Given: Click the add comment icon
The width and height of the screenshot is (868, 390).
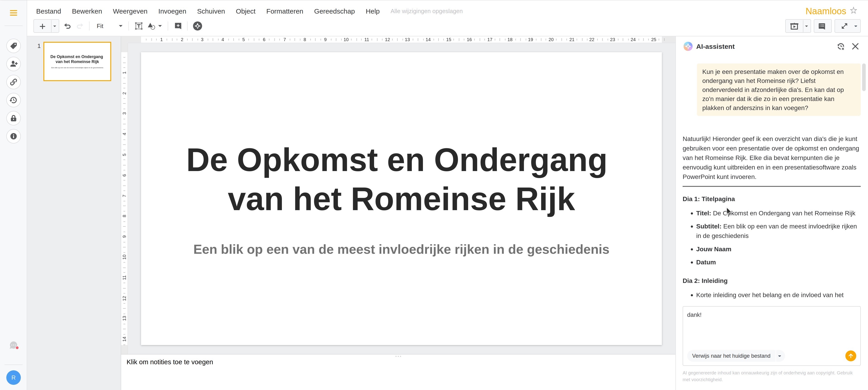Looking at the screenshot, I should click(178, 26).
